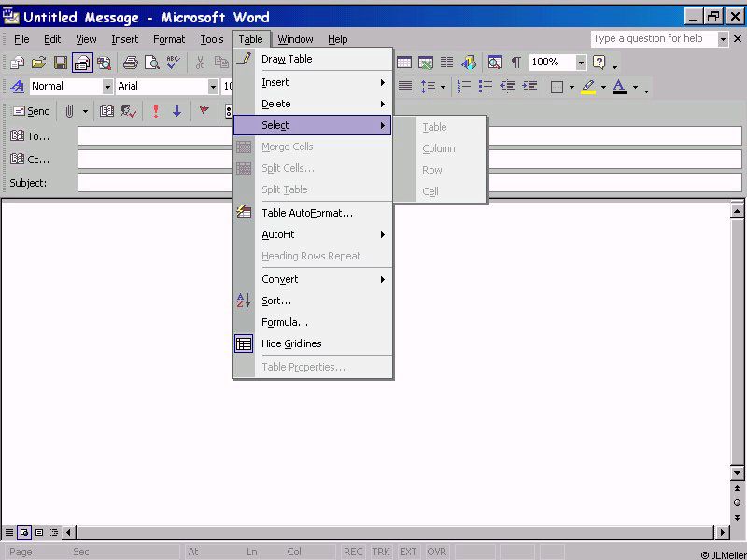Viewport: 747px width, 560px height.
Task: Click the Cut scissors icon
Action: (x=200, y=63)
